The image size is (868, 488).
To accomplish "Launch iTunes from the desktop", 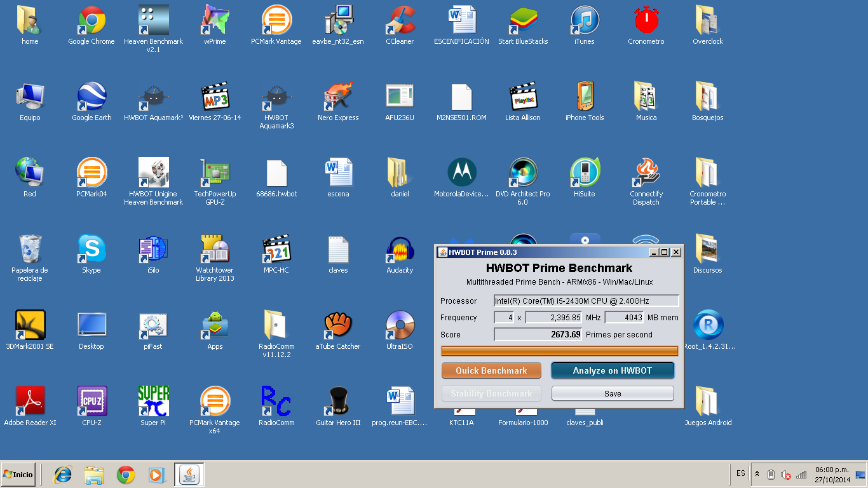I will click(x=585, y=25).
